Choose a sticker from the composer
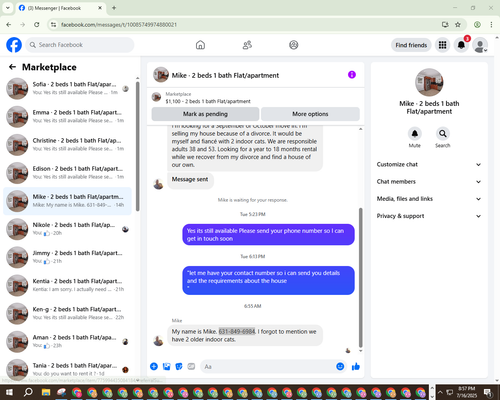 [179, 366]
